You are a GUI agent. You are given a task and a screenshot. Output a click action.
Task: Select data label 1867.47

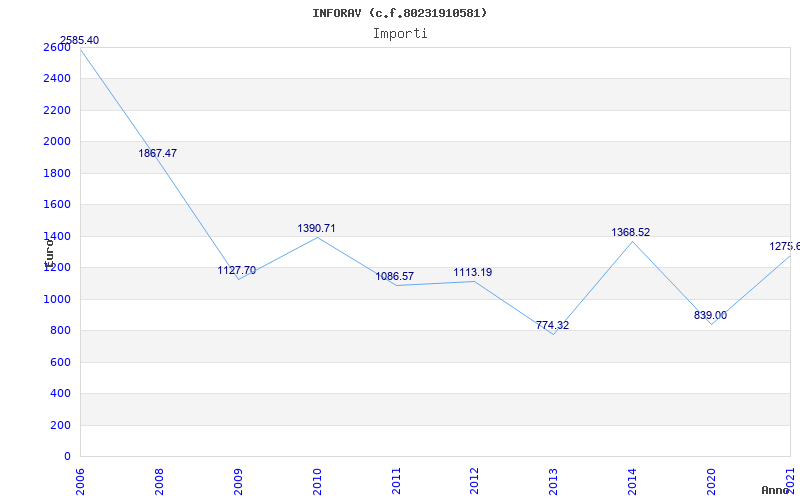(158, 153)
